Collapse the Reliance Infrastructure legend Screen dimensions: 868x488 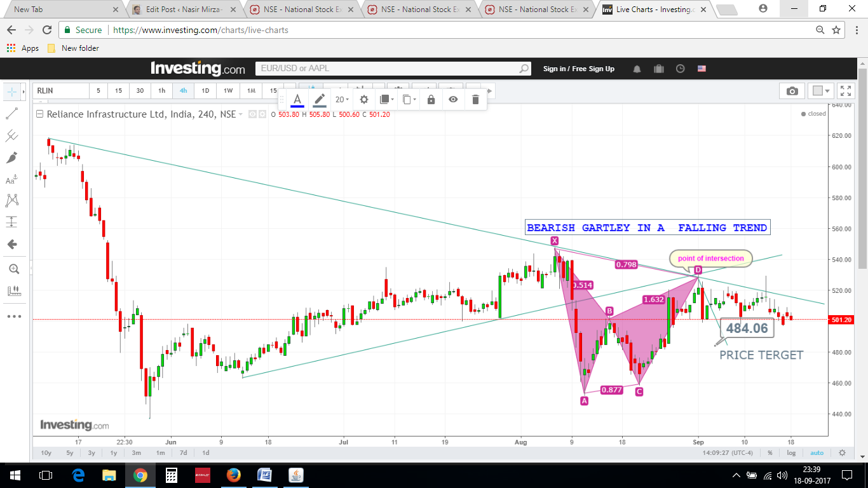(x=40, y=114)
